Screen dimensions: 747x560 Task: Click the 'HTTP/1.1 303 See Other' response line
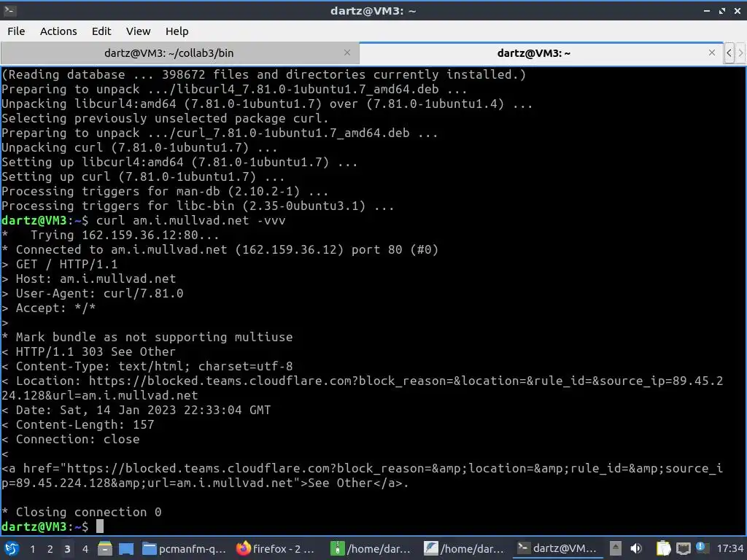[96, 352]
